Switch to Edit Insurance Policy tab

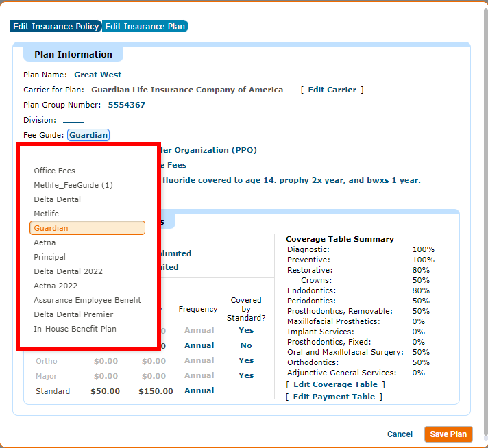(56, 27)
